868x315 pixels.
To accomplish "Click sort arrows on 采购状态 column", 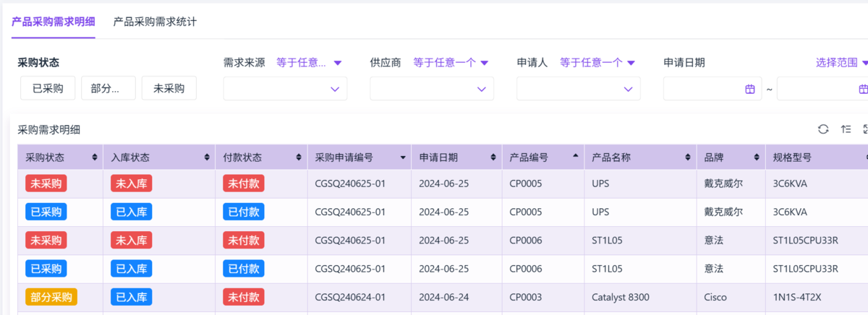I will 95,157.
